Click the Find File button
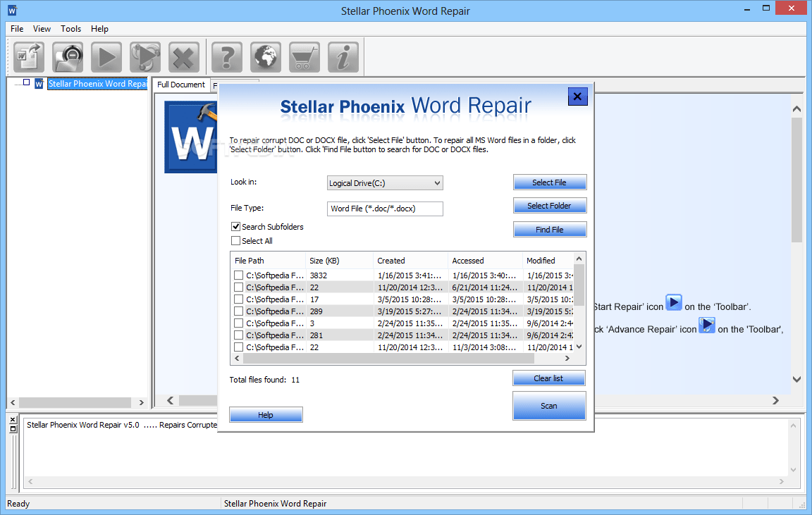The image size is (812, 515). (x=550, y=229)
